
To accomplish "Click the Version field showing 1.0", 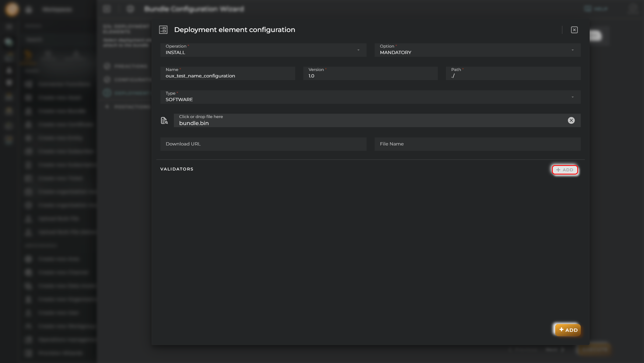I will point(371,76).
